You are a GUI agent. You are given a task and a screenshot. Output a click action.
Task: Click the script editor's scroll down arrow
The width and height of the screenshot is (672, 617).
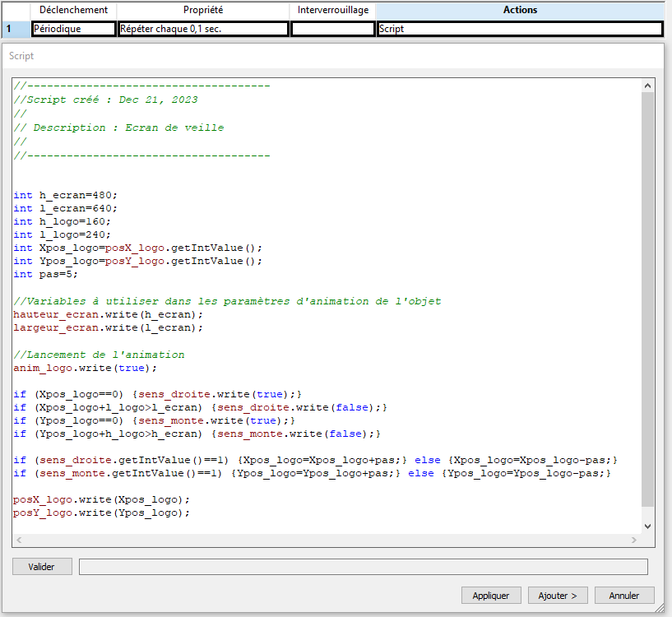coord(647,526)
